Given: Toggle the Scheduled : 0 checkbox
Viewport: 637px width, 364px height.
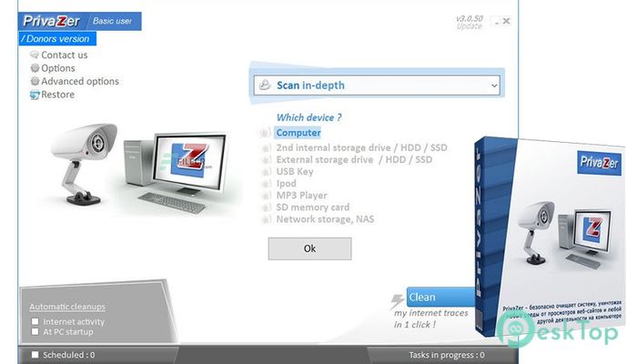Looking at the screenshot, I should click(x=35, y=355).
